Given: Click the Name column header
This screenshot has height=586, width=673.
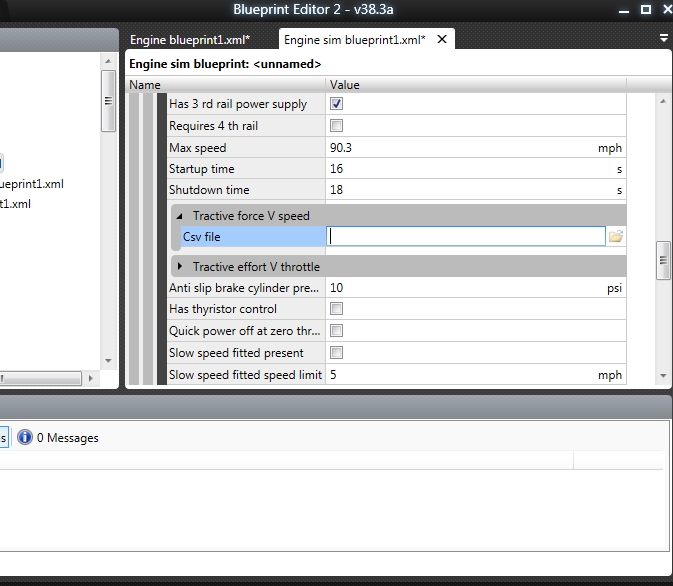Looking at the screenshot, I should (226, 85).
